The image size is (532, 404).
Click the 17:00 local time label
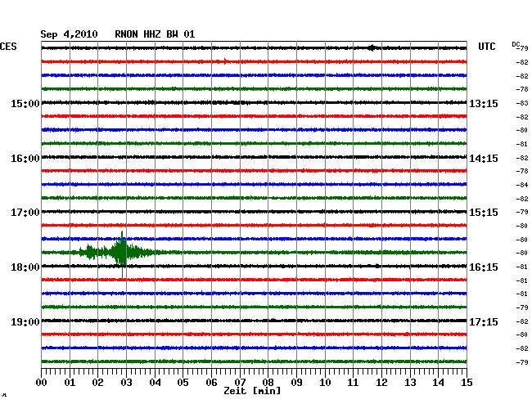25,213
